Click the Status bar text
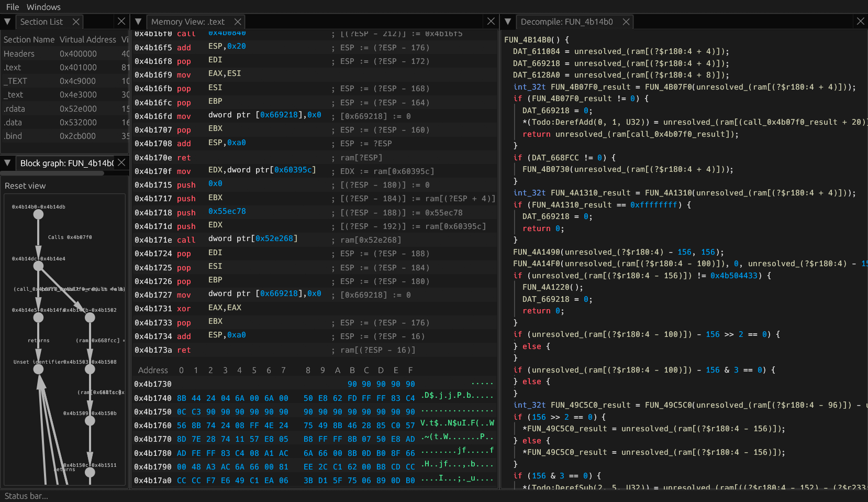The image size is (868, 502). tap(26, 496)
